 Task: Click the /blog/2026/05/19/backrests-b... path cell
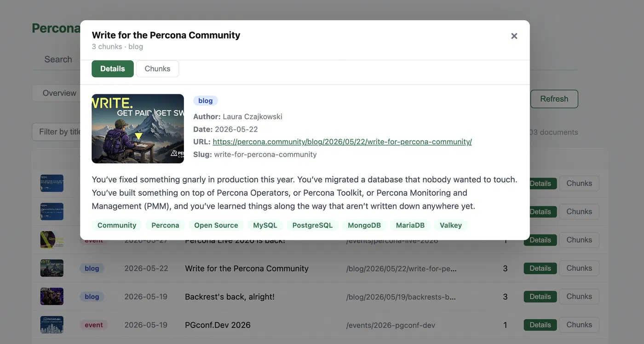401,297
